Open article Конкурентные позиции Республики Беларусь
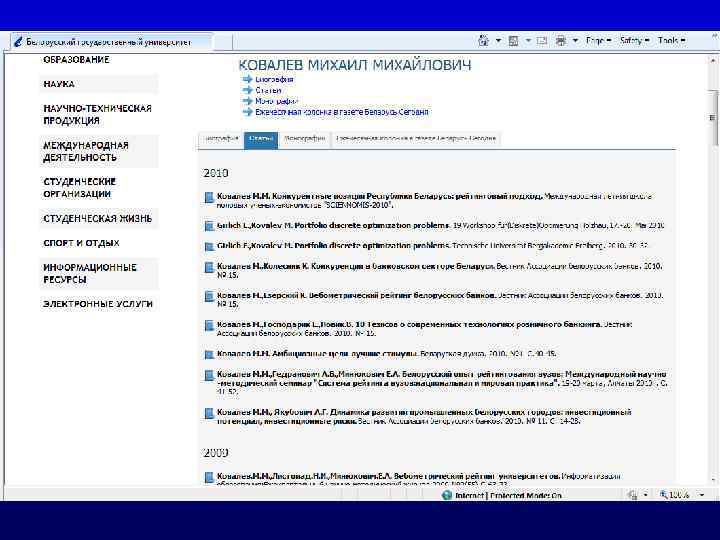 (380, 197)
